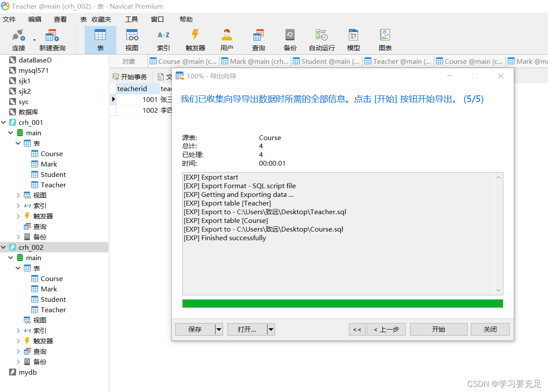Click the 开始 button in export wizard

coord(439,329)
